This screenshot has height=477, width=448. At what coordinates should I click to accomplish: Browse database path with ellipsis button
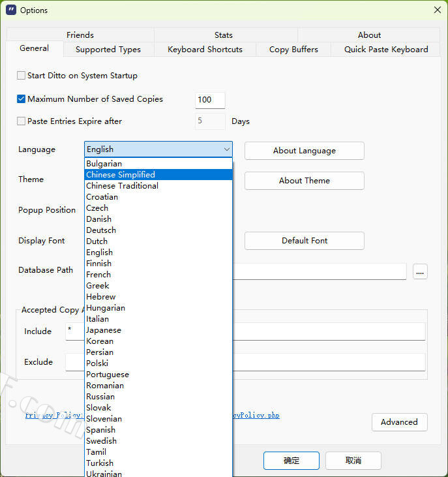click(420, 271)
